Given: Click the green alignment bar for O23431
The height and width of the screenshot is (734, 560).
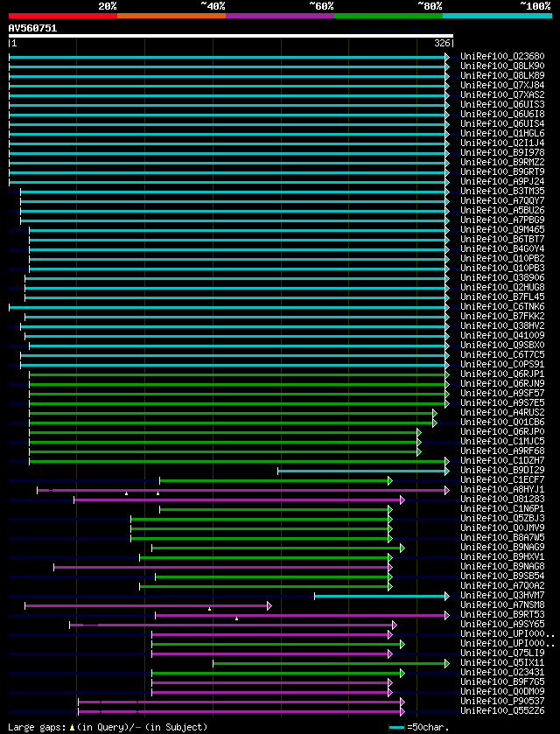Looking at the screenshot, I should pyautogui.click(x=276, y=673).
